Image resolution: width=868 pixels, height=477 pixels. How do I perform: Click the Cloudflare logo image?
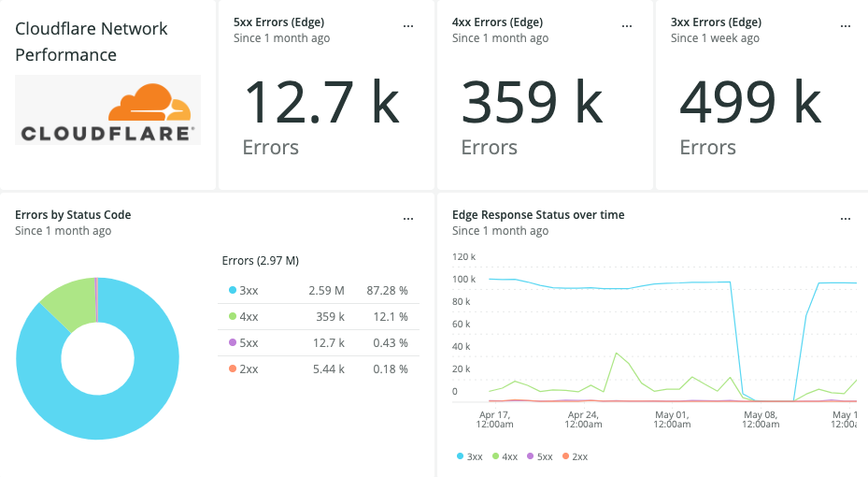[x=107, y=109]
